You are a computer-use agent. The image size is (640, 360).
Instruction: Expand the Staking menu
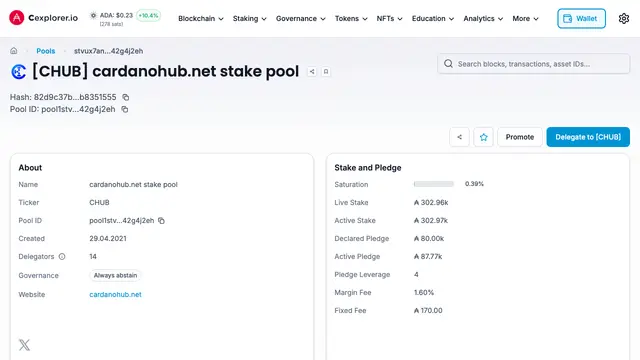249,18
